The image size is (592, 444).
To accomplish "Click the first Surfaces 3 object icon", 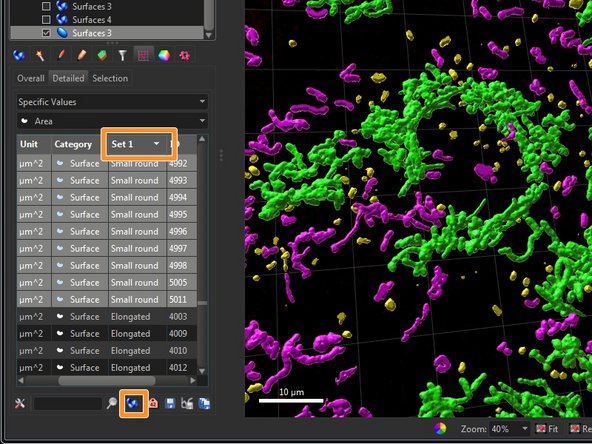I will pos(62,6).
